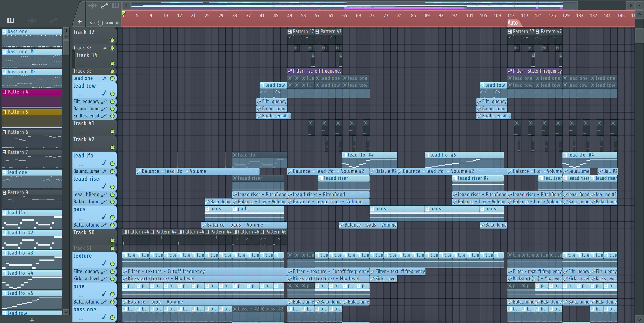The width and height of the screenshot is (644, 323).
Task: Select Pattern 4 in the picker
Action: point(32,98)
